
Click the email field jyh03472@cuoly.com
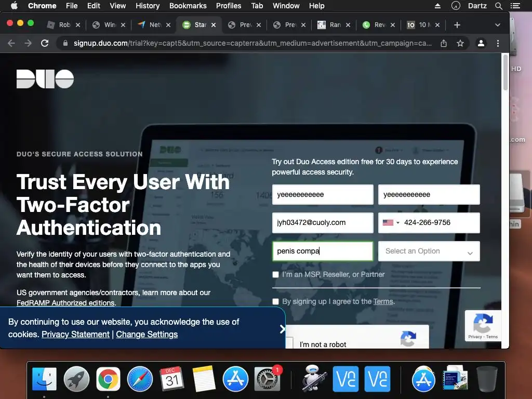pos(323,222)
